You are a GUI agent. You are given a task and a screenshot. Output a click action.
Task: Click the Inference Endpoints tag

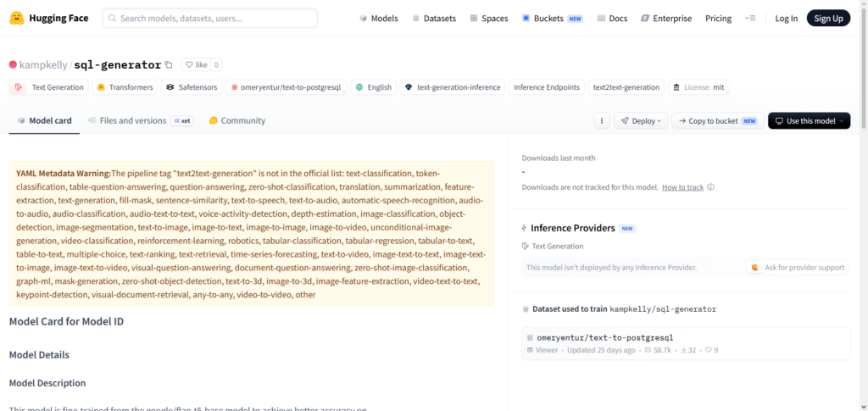tap(547, 87)
